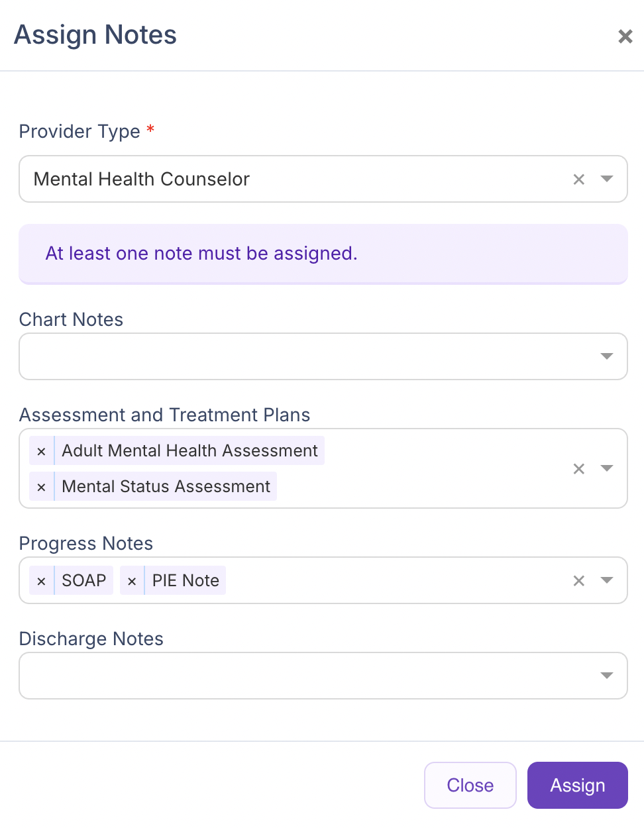Clear all Assessment and Treatment Plans selections

tap(578, 468)
